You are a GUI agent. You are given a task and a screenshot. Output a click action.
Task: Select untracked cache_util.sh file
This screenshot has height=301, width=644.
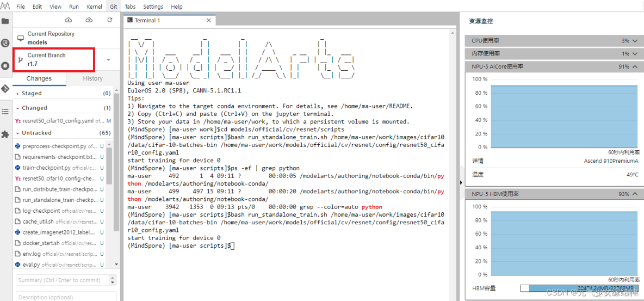point(59,222)
